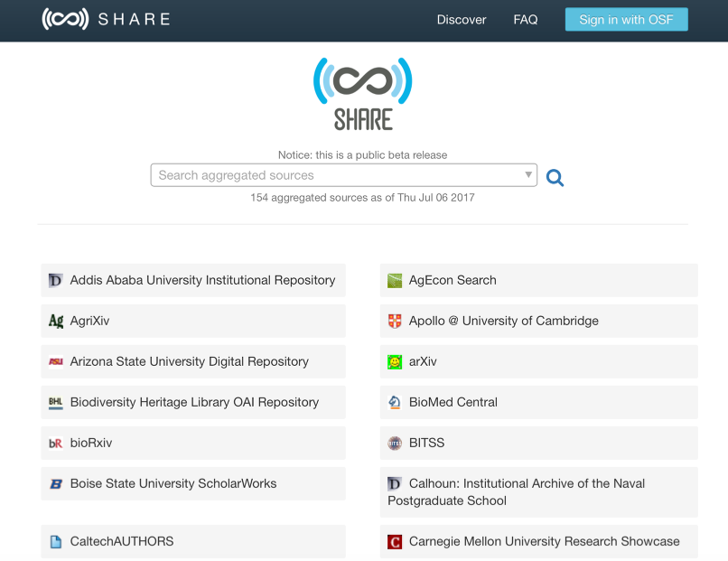Click the arXiv smiley face icon
728x561 pixels.
(x=395, y=361)
